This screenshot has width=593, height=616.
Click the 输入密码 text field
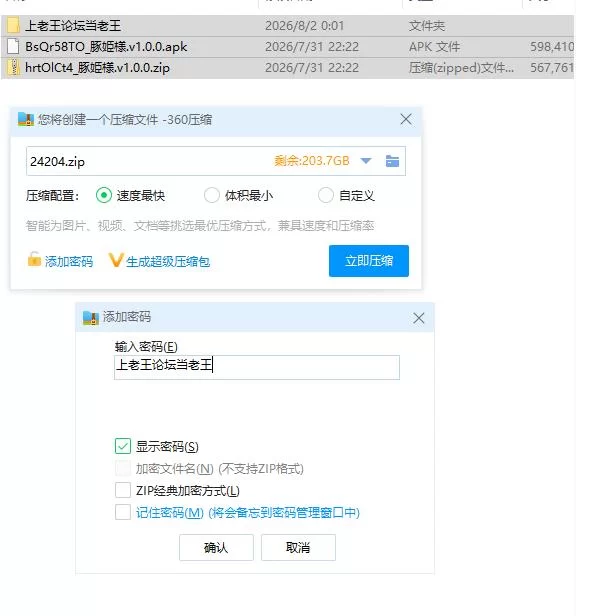click(x=257, y=367)
